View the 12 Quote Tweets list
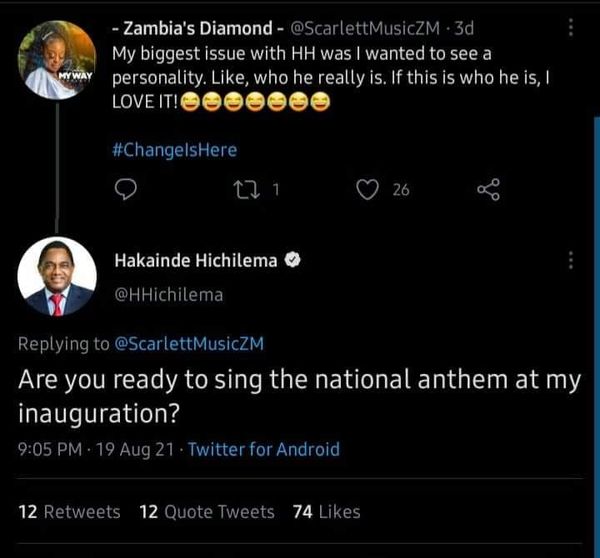Image resolution: width=600 pixels, height=558 pixels. point(206,511)
